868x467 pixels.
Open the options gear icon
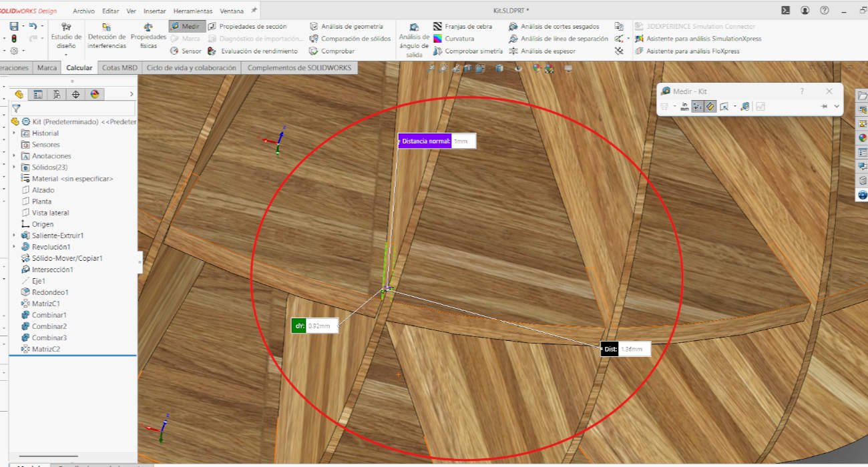14,51
